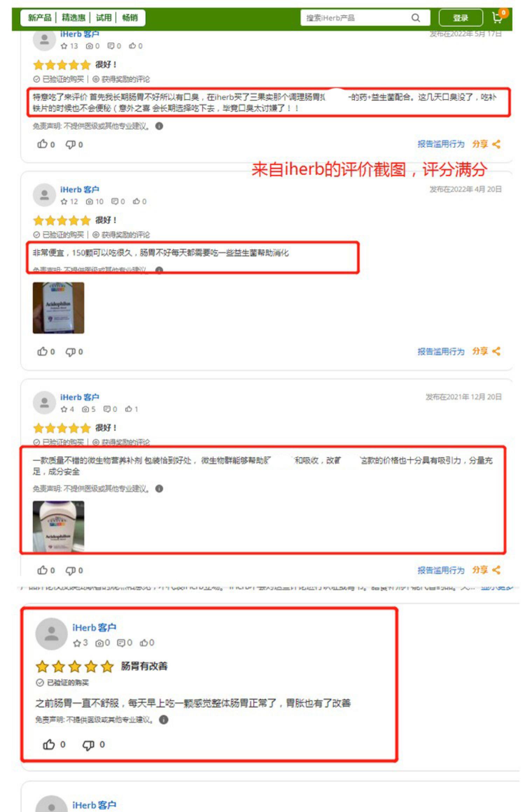
Task: Like the first review (thumbs up)
Action: tap(42, 144)
